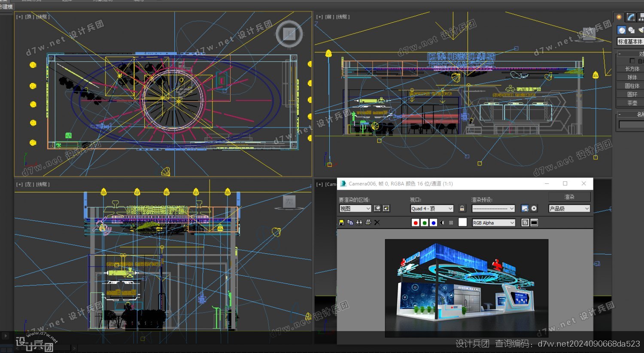Toggle red channel display
The width and height of the screenshot is (644, 353).
[415, 222]
